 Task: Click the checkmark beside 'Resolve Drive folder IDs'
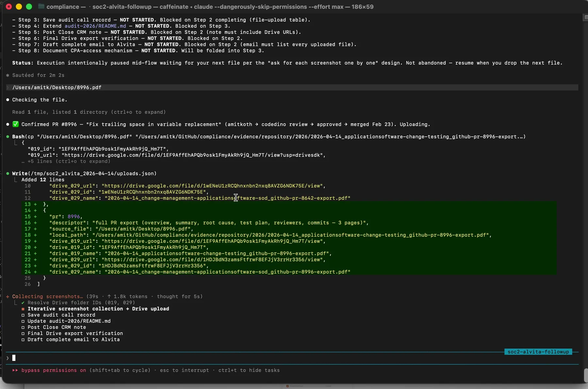point(23,303)
